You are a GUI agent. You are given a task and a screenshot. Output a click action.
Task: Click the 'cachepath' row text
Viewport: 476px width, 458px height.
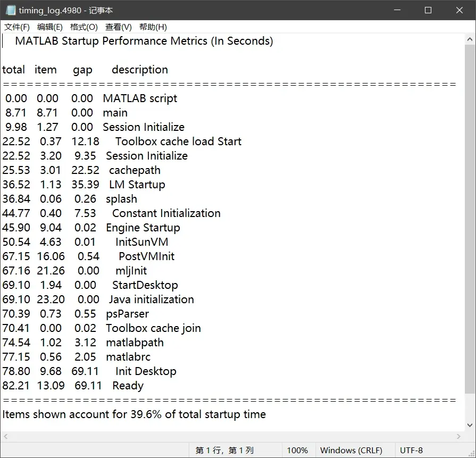[x=135, y=170]
